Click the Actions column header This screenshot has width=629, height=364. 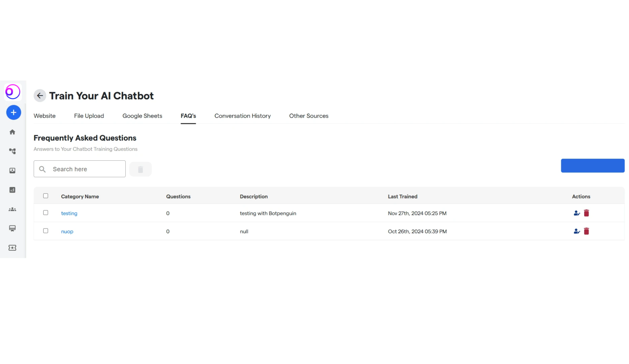581,196
